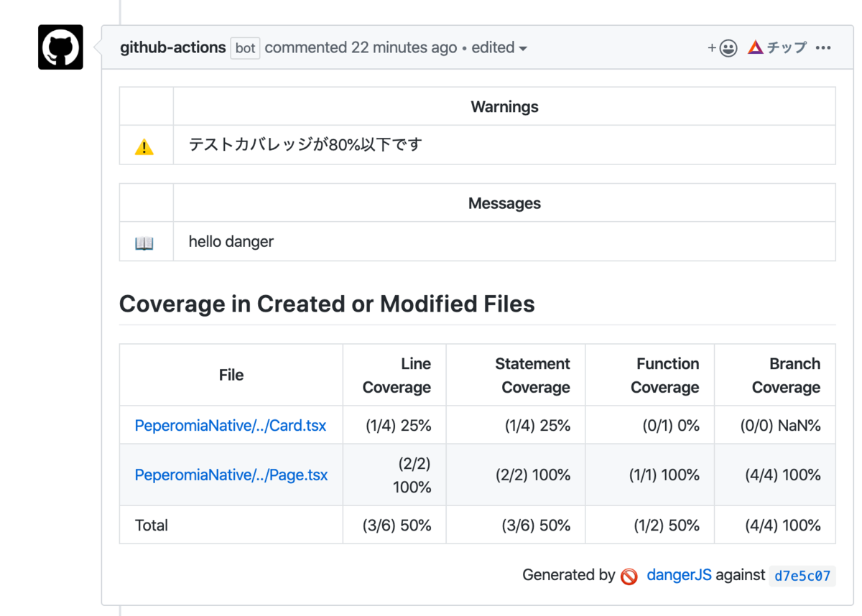
Task: Add a reaction with the smiley icon
Action: pos(723,48)
